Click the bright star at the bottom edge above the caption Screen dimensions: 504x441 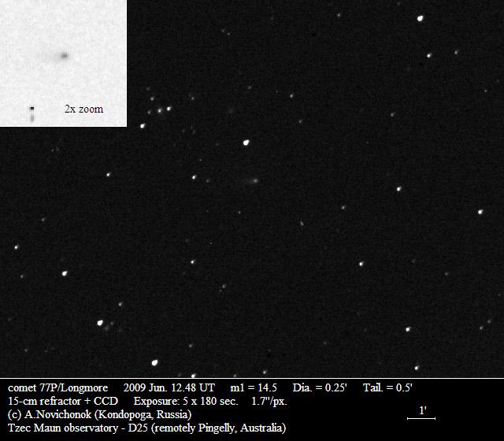pyautogui.click(x=154, y=363)
